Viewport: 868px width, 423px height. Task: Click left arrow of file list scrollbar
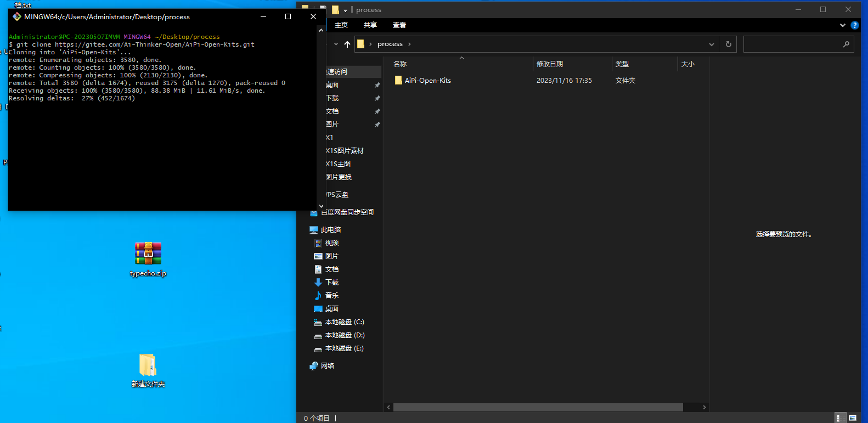click(388, 408)
